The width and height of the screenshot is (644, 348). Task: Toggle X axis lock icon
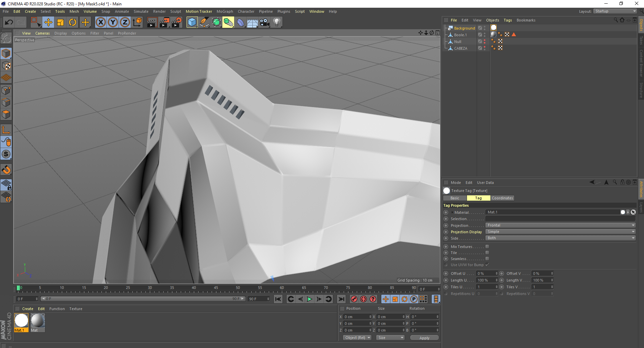coord(100,22)
